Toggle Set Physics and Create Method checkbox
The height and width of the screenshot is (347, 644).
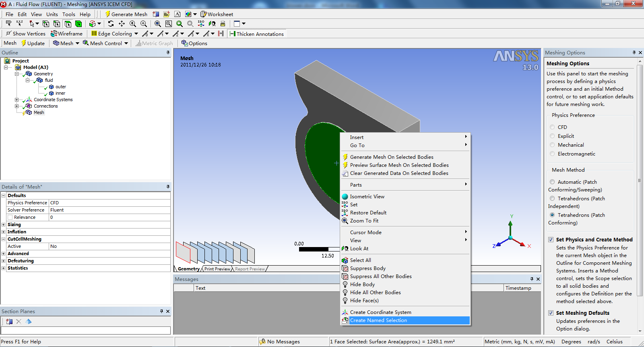point(551,239)
